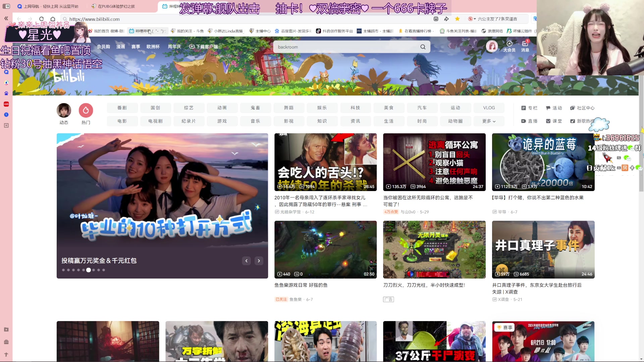Image resolution: width=644 pixels, height=362 pixels.
Task: Open 课堂 classroom icon link
Action: (554, 121)
